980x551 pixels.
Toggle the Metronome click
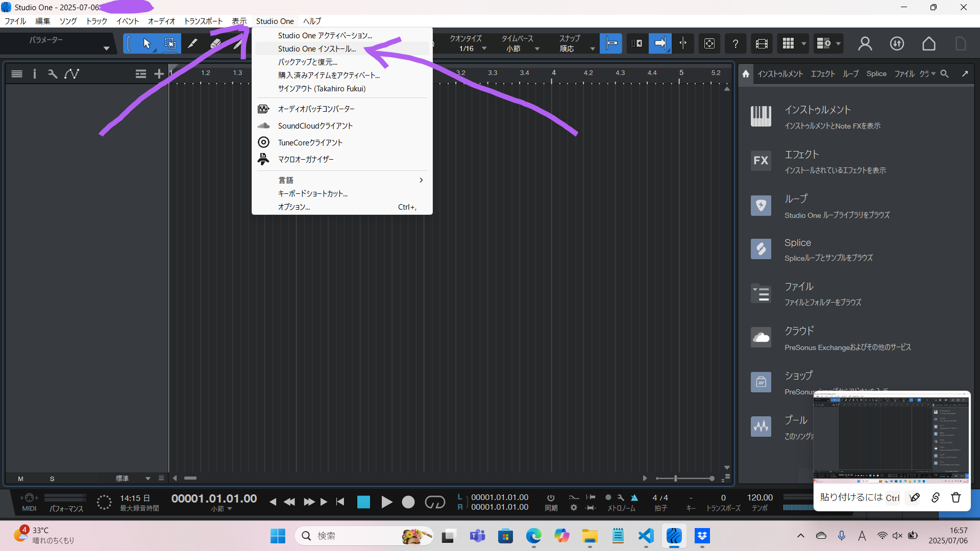pos(634,497)
